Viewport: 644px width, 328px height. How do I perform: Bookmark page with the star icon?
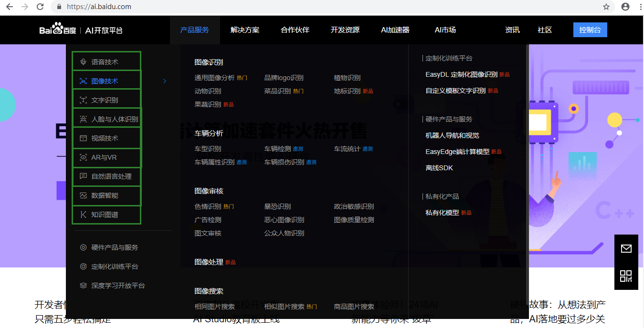pyautogui.click(x=606, y=7)
